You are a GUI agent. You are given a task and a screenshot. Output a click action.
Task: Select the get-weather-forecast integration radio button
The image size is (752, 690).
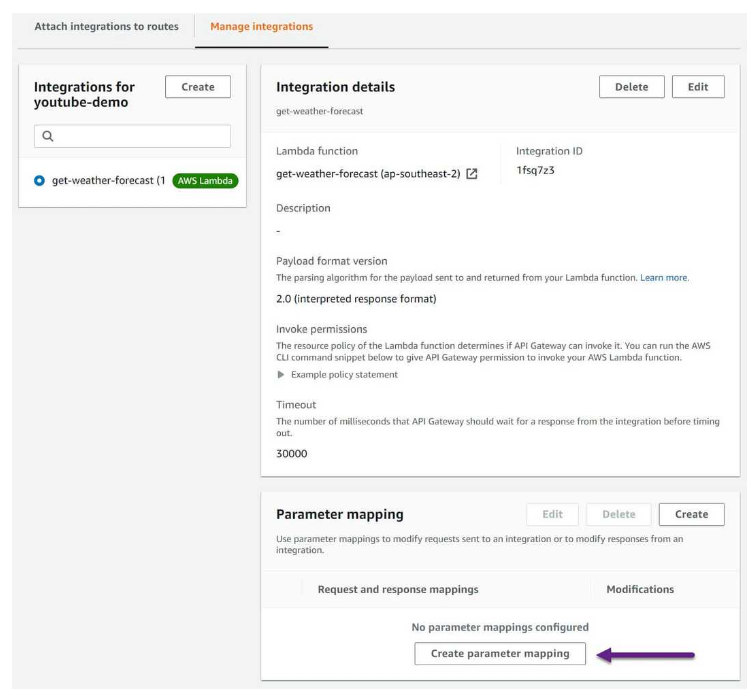coord(40,181)
